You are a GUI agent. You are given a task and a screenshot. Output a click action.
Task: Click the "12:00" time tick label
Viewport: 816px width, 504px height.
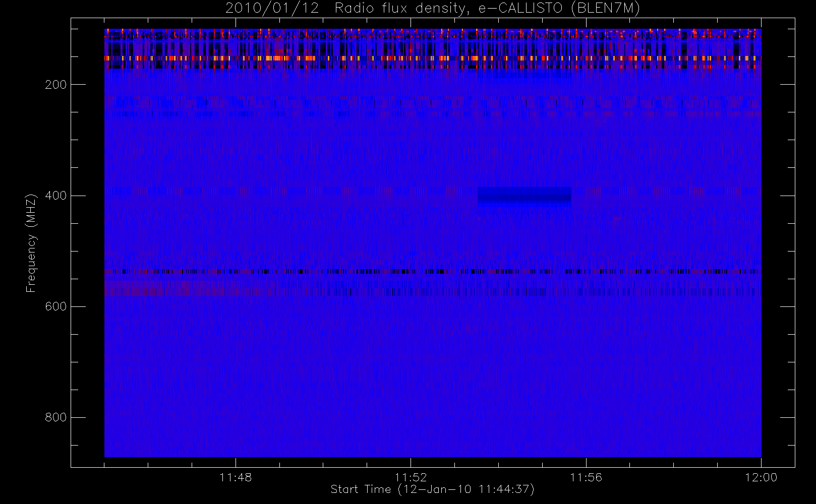click(761, 477)
